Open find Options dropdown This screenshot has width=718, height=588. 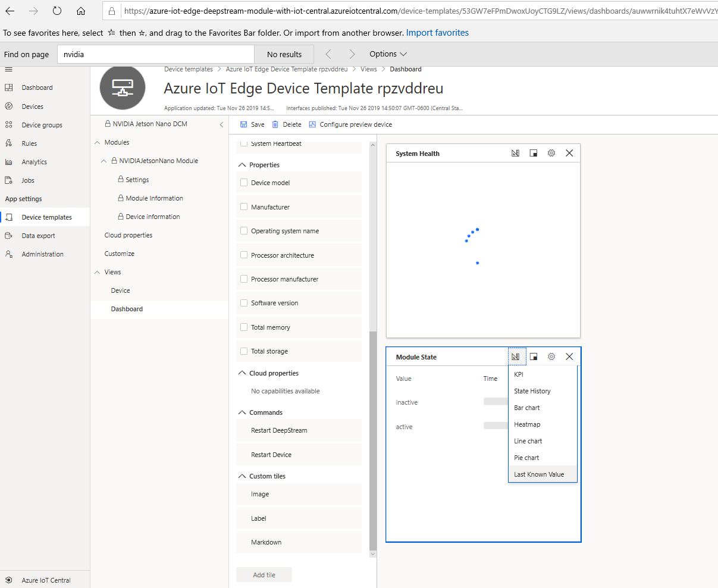tap(388, 54)
